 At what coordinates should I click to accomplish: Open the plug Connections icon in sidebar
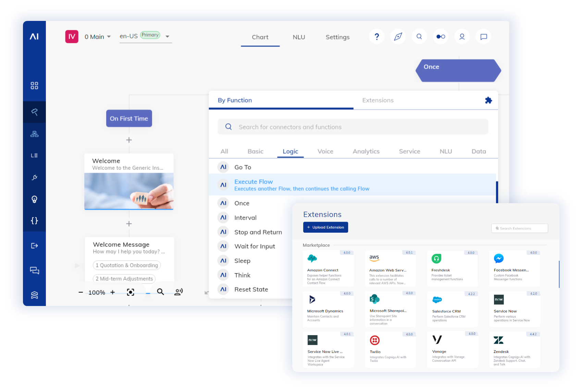pos(34,177)
